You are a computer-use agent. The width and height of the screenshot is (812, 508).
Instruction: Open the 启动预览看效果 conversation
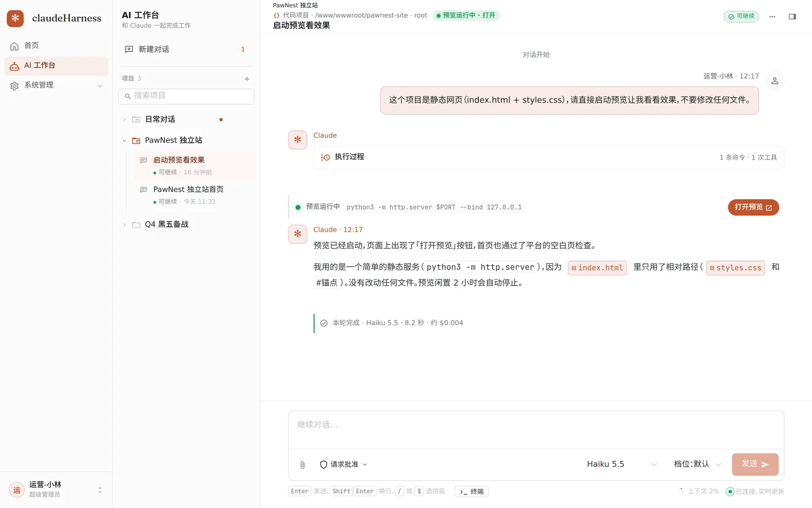(x=194, y=166)
